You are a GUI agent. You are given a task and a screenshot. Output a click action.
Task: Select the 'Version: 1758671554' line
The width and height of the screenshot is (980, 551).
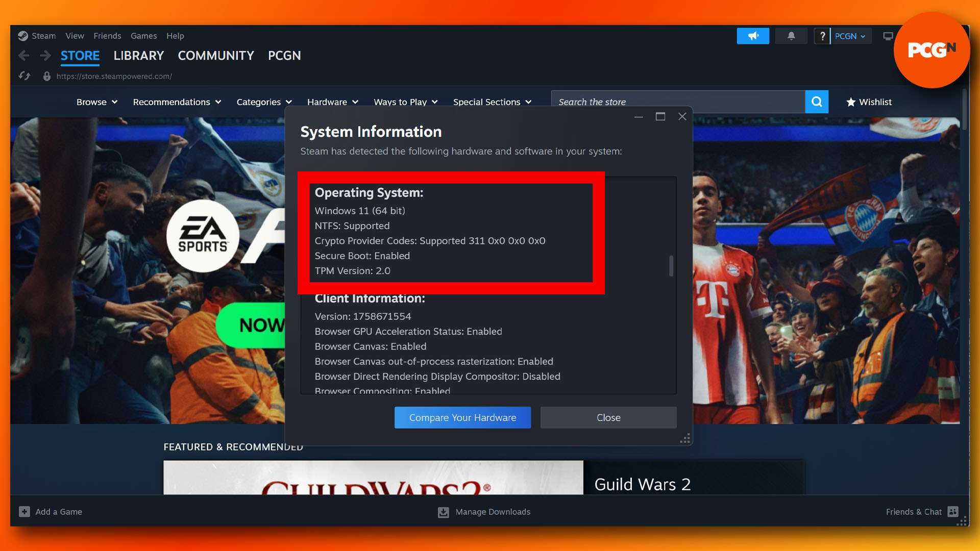coord(363,316)
